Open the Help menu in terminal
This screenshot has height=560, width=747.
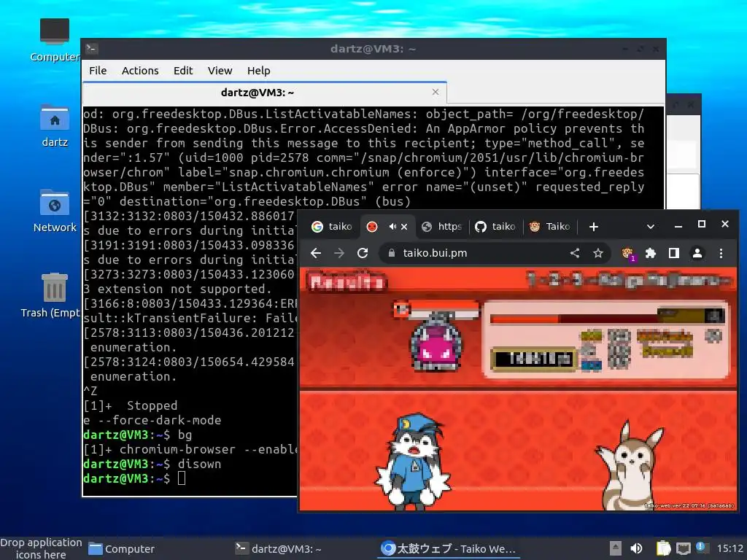click(259, 71)
